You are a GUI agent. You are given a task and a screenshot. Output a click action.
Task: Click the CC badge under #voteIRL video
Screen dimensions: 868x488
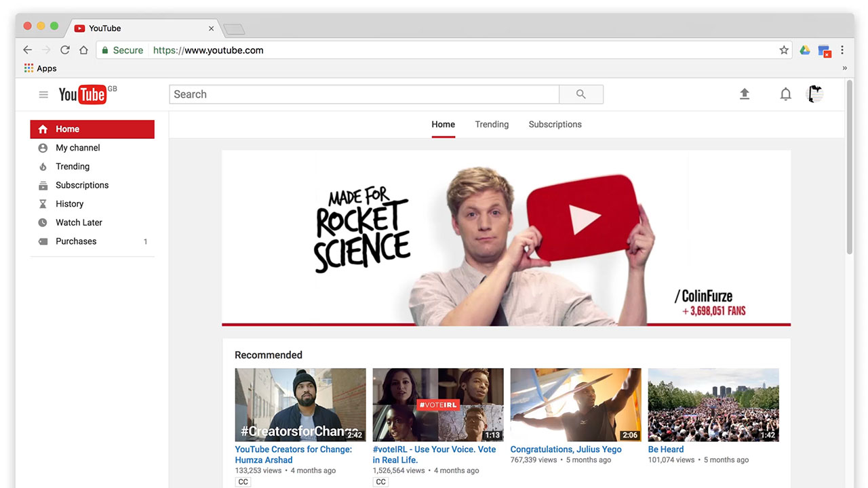(380, 482)
